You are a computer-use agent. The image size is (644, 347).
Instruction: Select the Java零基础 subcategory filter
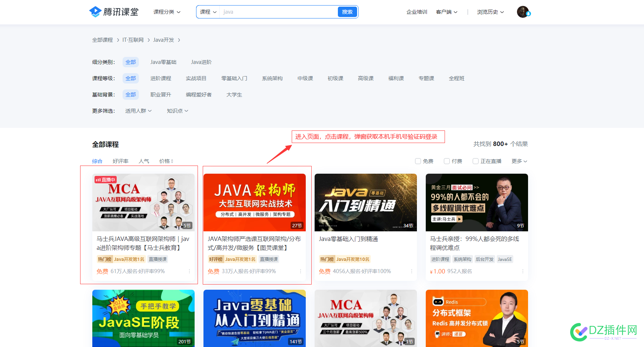163,62
